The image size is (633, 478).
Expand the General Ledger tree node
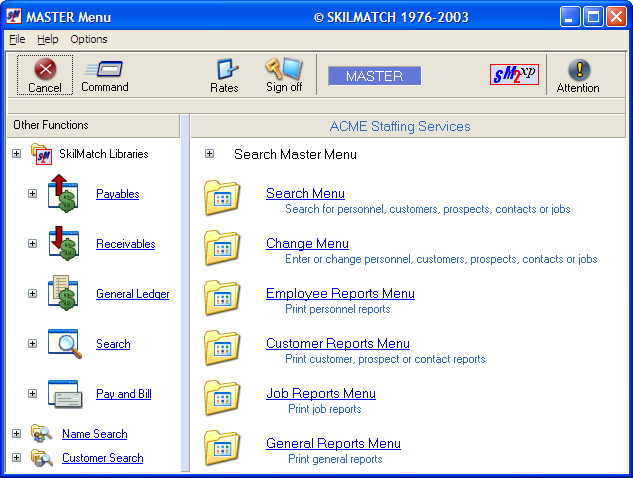[x=32, y=294]
